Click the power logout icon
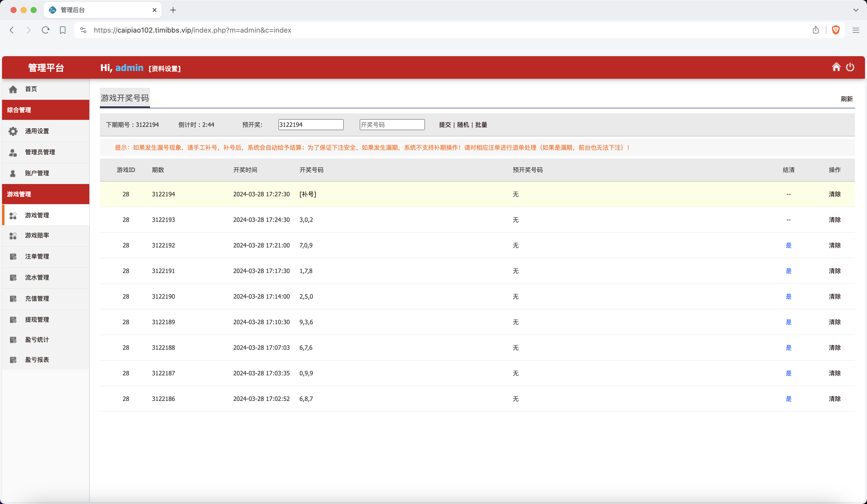The width and height of the screenshot is (867, 504). 850,67
